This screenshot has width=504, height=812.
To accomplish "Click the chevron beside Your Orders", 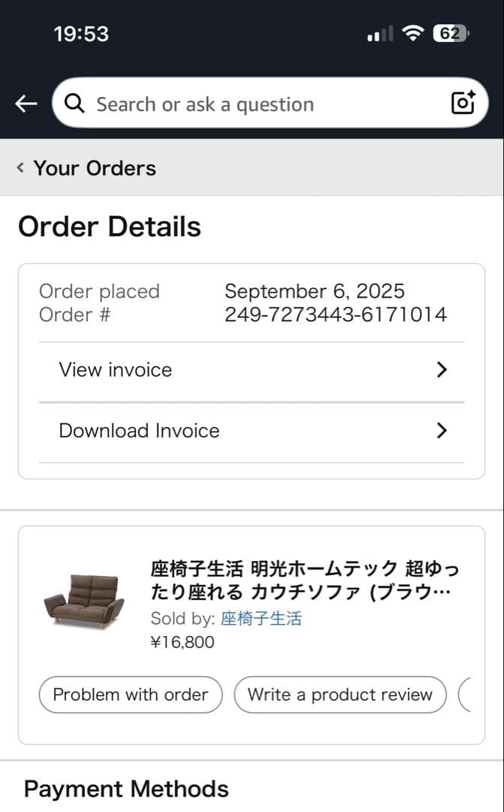I will (x=20, y=168).
